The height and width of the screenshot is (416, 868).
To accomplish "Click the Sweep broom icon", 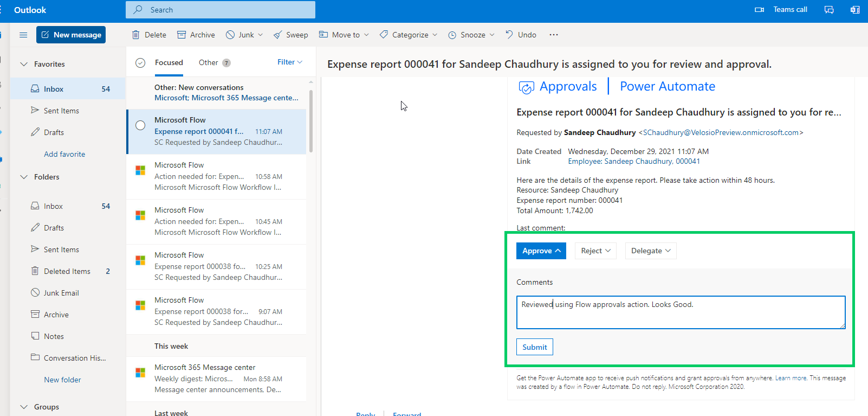I will [x=278, y=35].
